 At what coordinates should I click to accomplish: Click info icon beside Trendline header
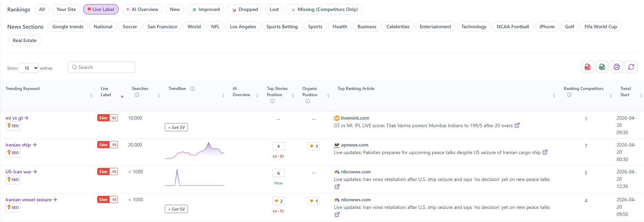(x=192, y=89)
